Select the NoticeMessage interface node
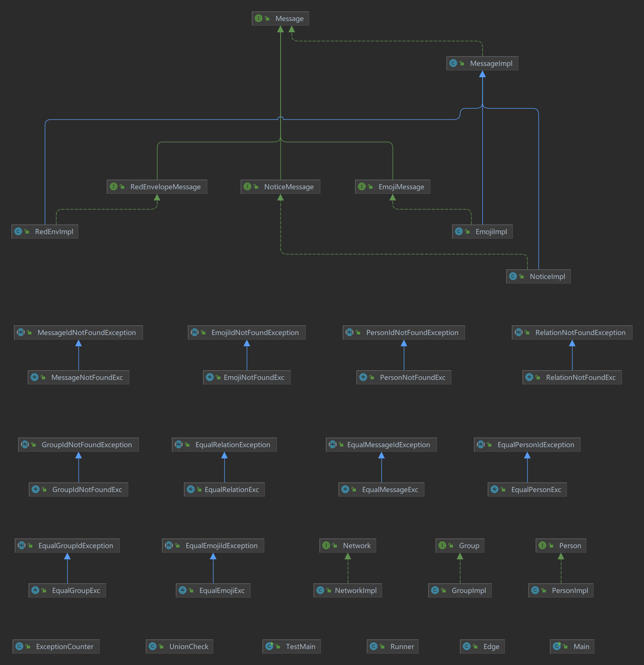The image size is (644, 665). [x=280, y=187]
